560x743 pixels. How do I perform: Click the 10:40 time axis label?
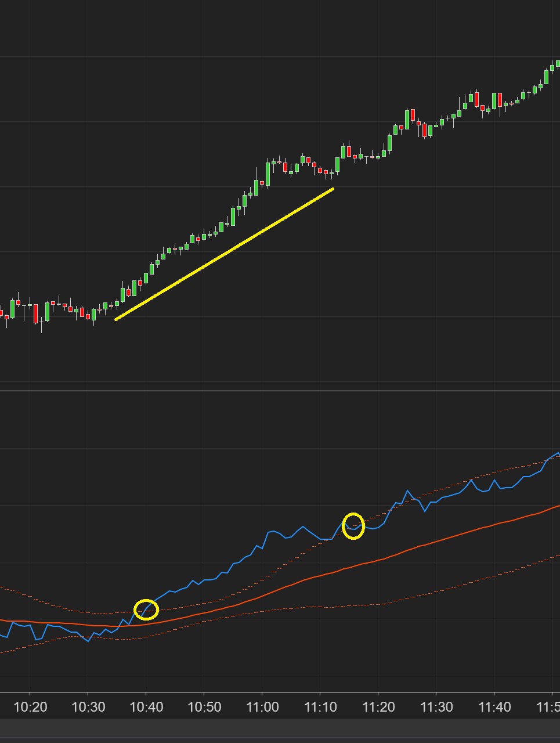146,707
